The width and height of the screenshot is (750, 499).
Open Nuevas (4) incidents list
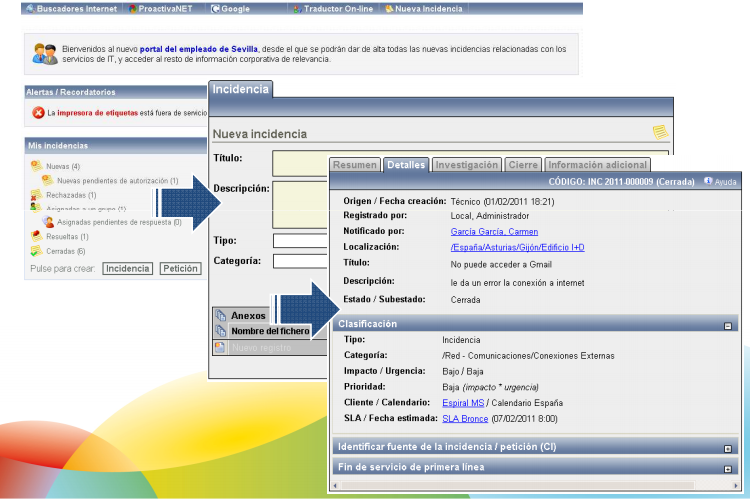pos(63,166)
